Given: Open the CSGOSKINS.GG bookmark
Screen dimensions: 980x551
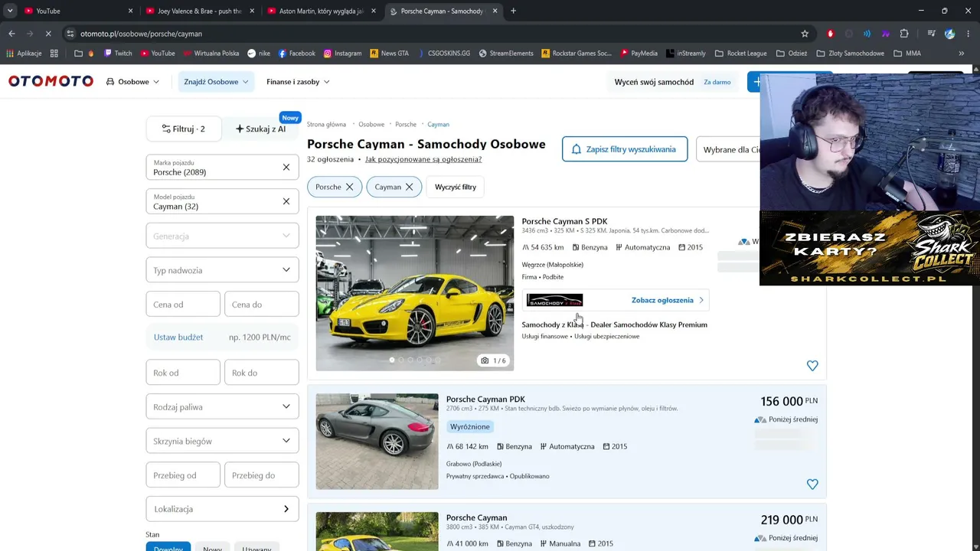Looking at the screenshot, I should [443, 54].
